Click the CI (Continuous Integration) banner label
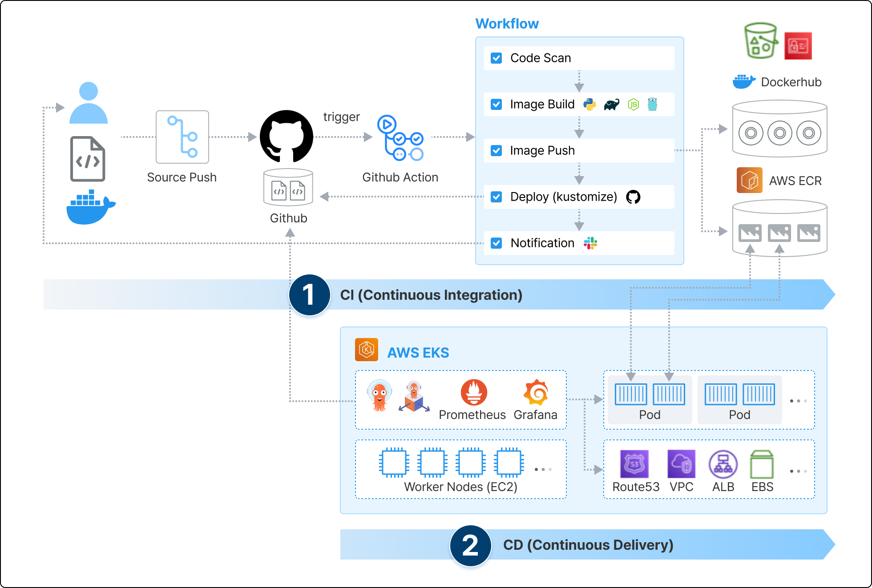Viewport: 872px width, 588px height. tap(431, 295)
